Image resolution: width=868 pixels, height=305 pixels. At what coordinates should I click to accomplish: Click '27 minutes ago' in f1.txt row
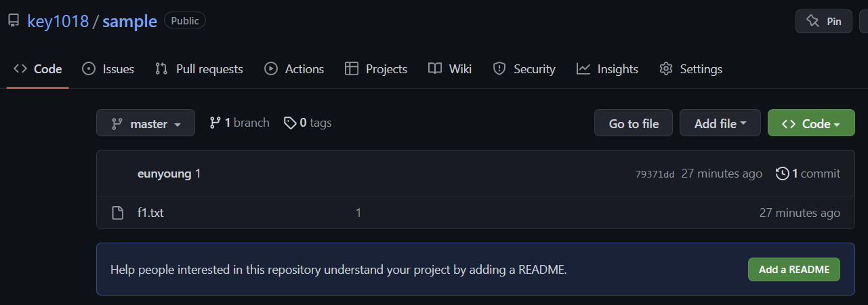pos(800,213)
